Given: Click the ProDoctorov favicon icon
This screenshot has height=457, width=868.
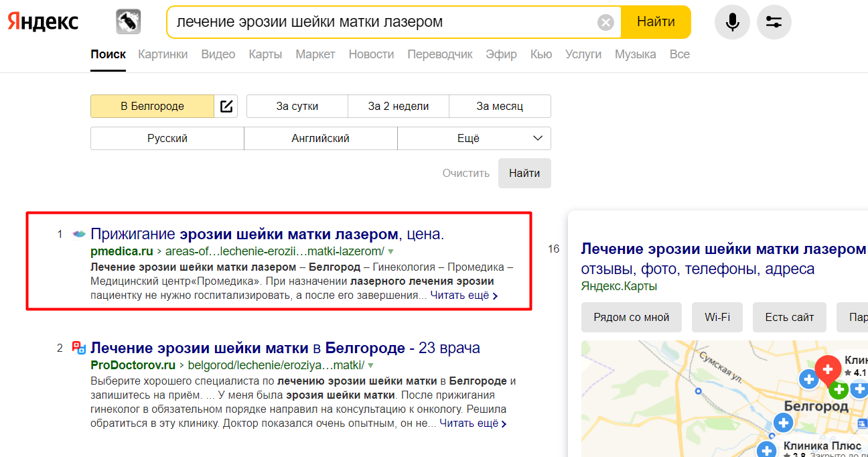Looking at the screenshot, I should tap(79, 348).
